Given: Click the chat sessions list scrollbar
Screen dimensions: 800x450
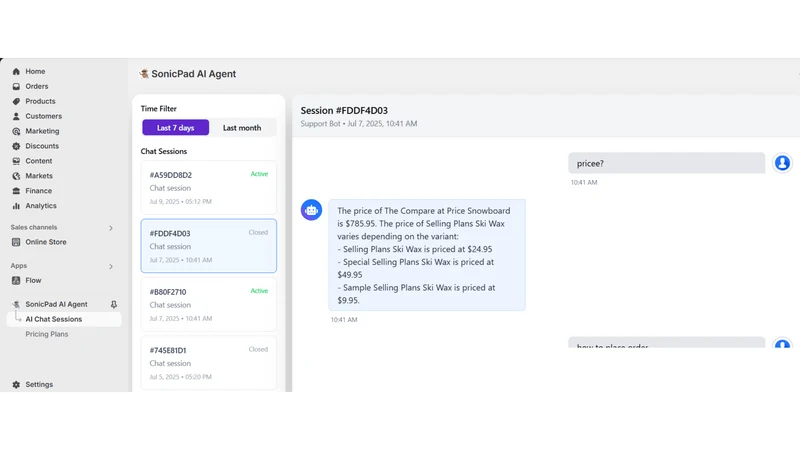Looking at the screenshot, I should 288,242.
